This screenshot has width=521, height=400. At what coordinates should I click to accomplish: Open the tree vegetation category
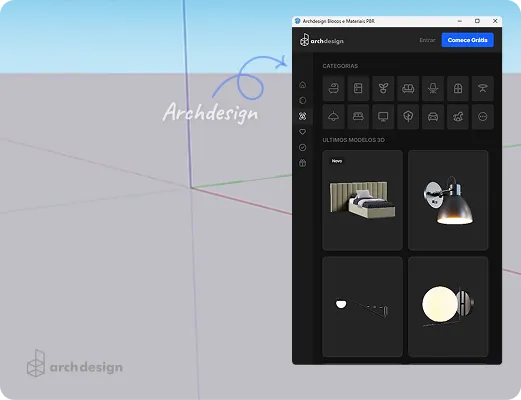(408, 117)
